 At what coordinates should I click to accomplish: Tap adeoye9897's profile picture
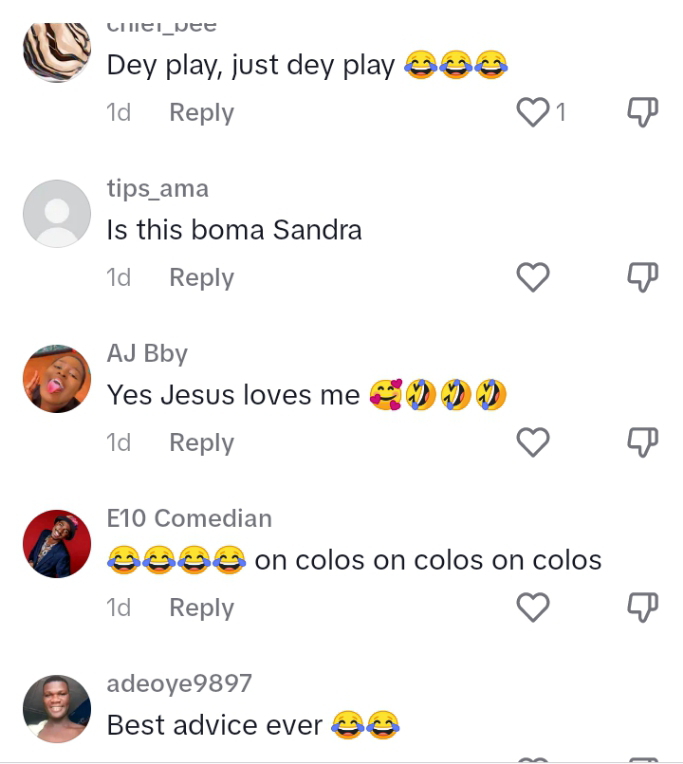[x=57, y=709]
